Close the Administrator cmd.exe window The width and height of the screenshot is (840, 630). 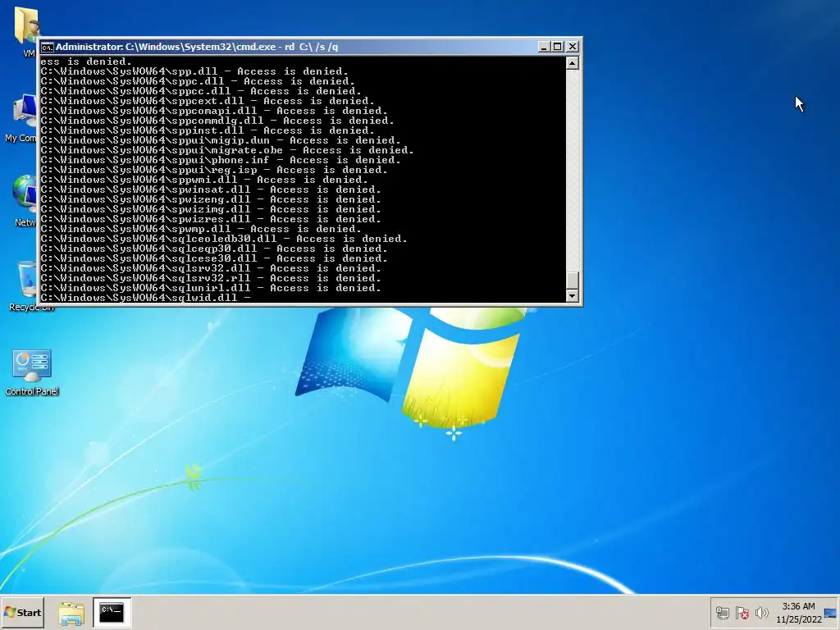pyautogui.click(x=573, y=47)
